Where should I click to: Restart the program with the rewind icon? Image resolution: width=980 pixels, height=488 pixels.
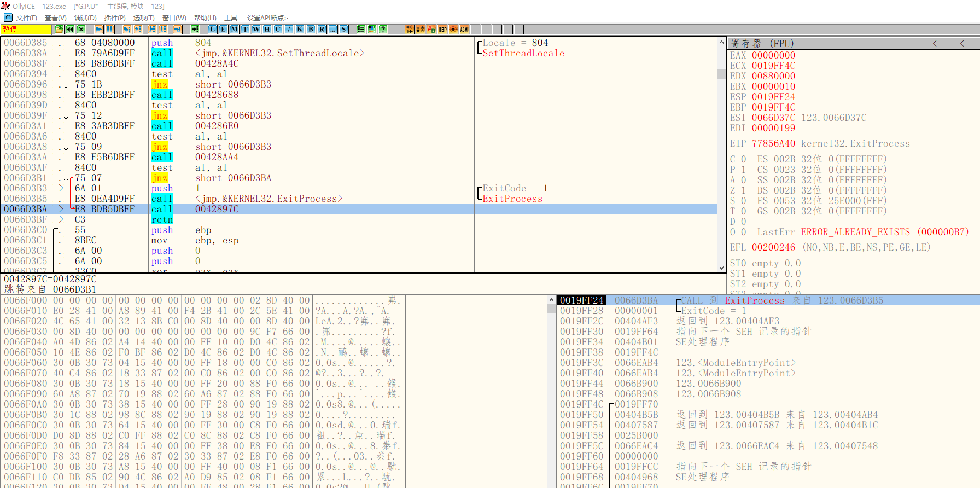pyautogui.click(x=71, y=30)
